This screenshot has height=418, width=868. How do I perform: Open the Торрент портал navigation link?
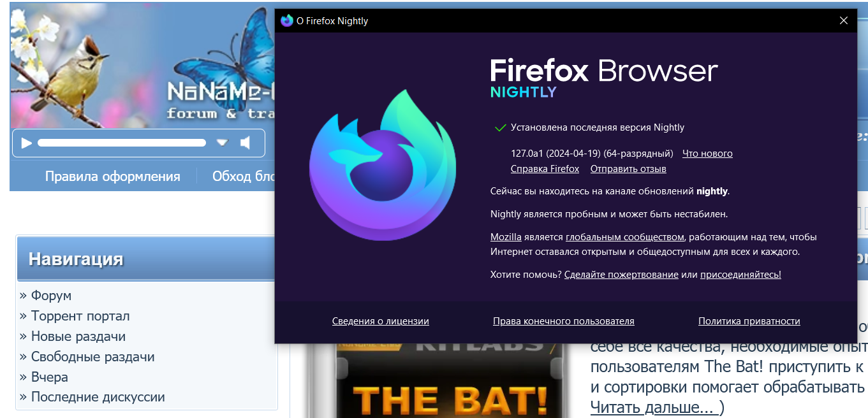[80, 316]
